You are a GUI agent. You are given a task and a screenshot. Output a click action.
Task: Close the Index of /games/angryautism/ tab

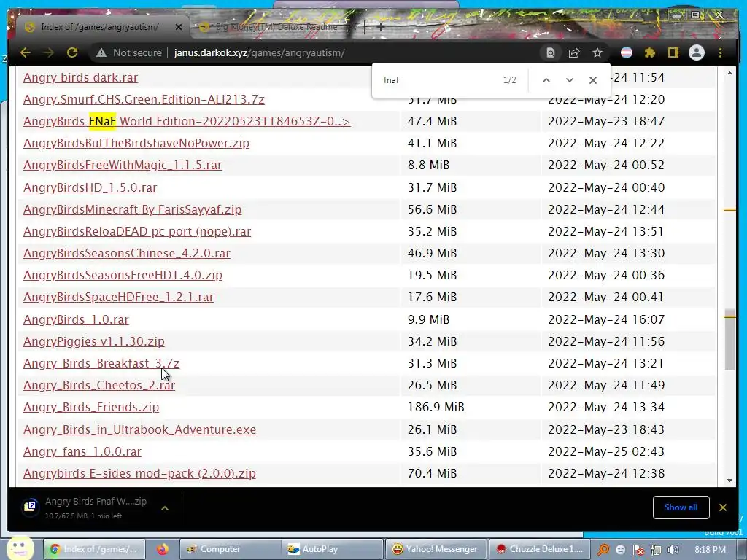pos(179,27)
